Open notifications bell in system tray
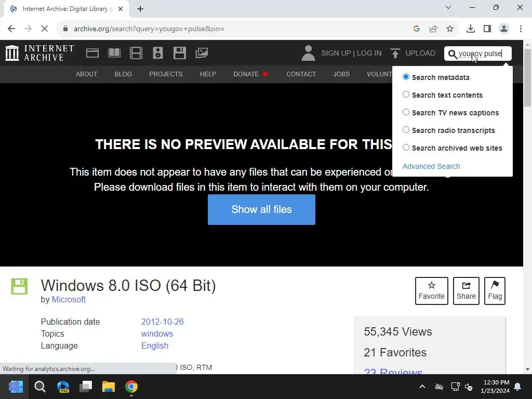This screenshot has width=532, height=399. pos(518,387)
